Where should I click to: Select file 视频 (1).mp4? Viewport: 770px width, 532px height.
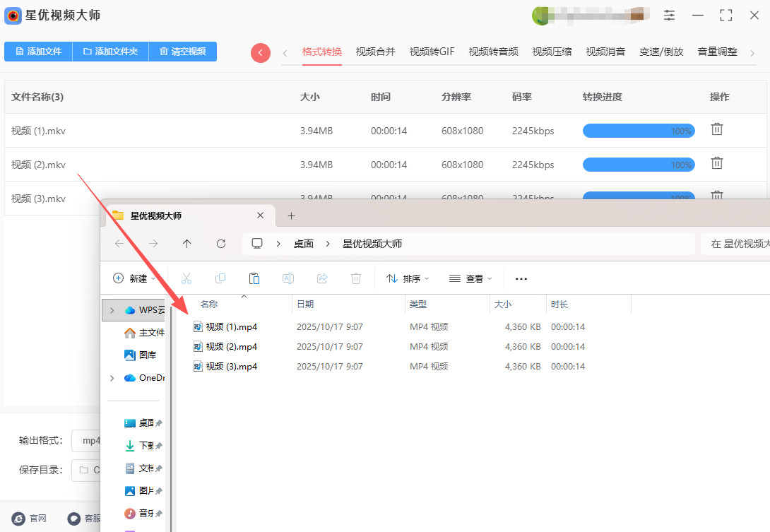pos(225,326)
